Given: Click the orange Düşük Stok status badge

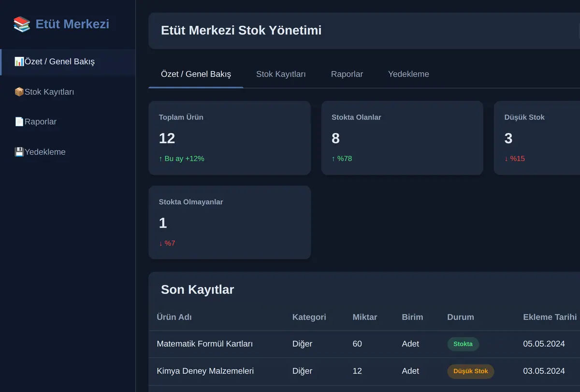Looking at the screenshot, I should coord(471,371).
